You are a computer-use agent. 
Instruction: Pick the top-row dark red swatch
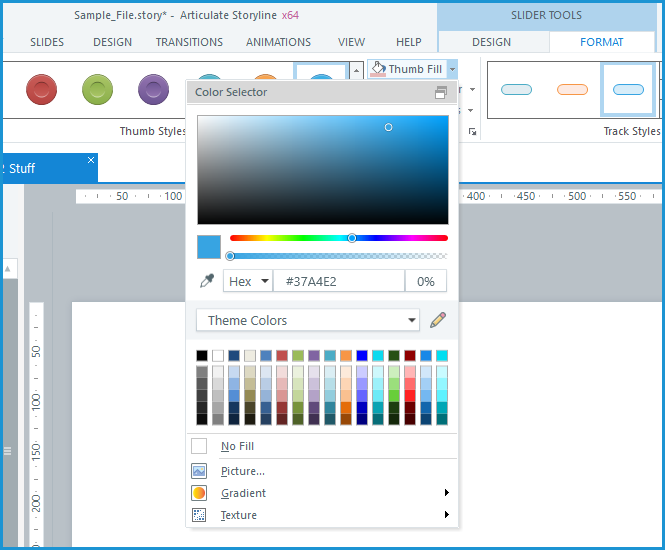pyautogui.click(x=410, y=355)
